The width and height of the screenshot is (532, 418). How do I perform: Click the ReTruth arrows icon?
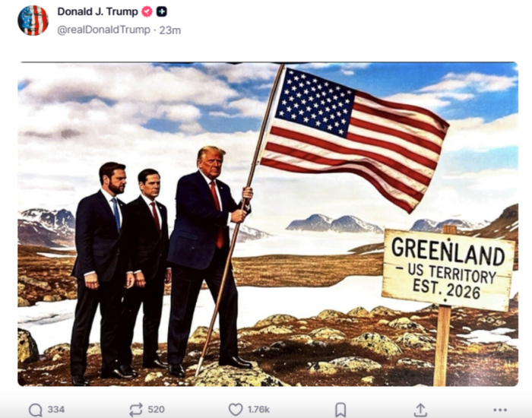[136, 410]
